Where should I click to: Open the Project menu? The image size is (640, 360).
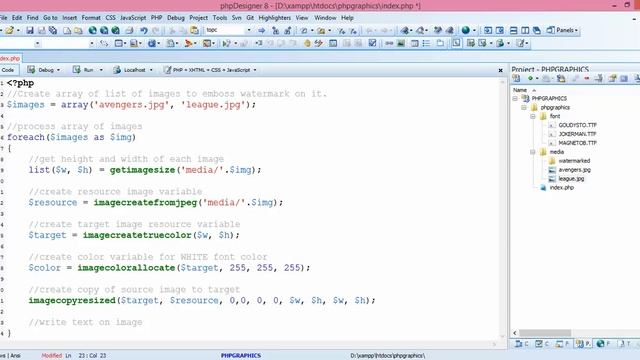[x=198, y=18]
